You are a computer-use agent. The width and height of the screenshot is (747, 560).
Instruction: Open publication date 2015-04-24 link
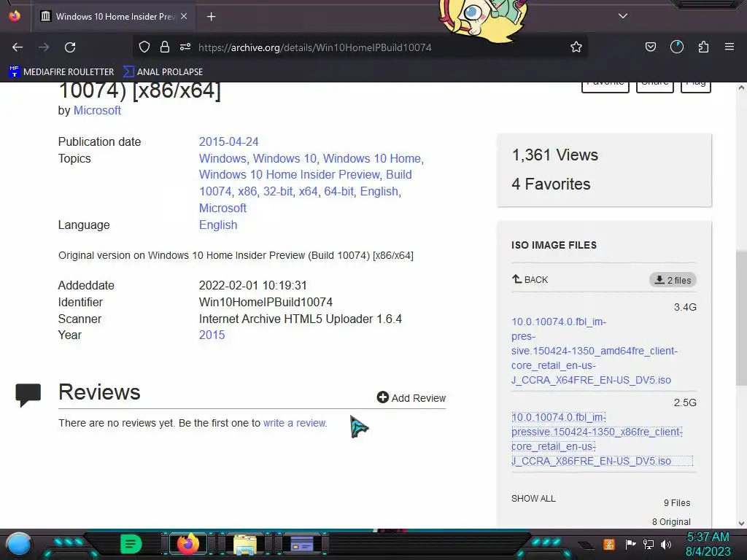pos(228,142)
